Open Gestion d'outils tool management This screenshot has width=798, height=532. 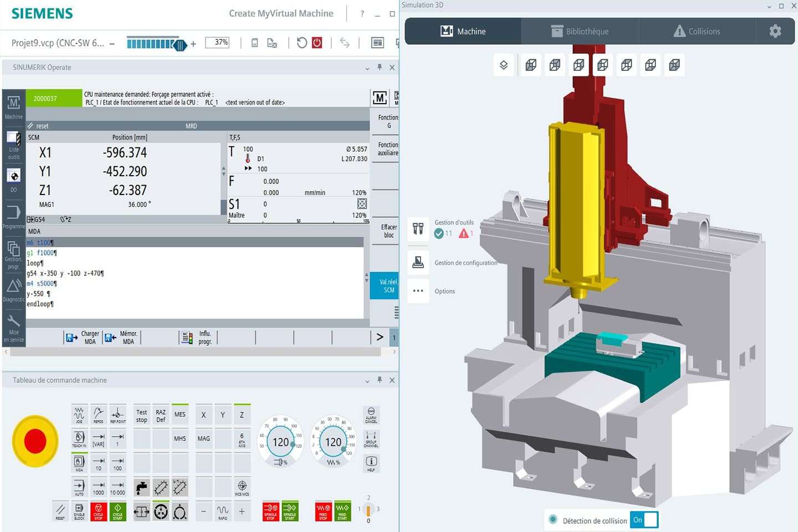[x=418, y=228]
